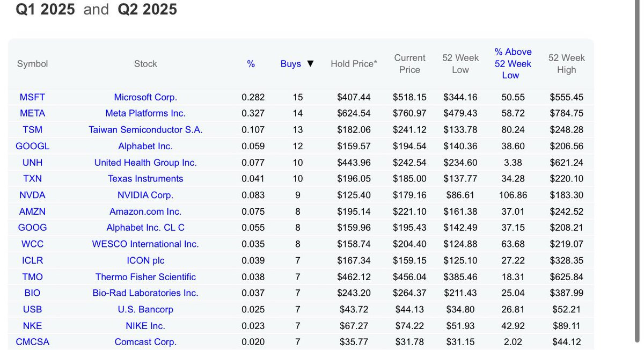This screenshot has width=644, height=350.
Task: Open the META symbol link
Action: [32, 113]
